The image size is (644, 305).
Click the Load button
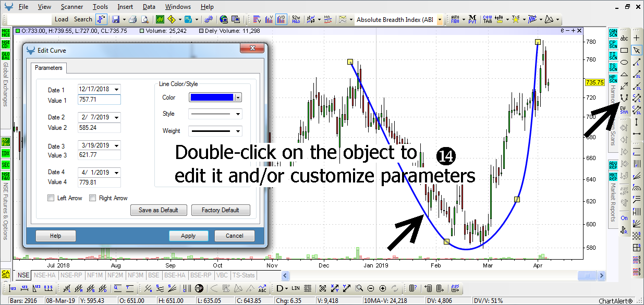[62, 19]
